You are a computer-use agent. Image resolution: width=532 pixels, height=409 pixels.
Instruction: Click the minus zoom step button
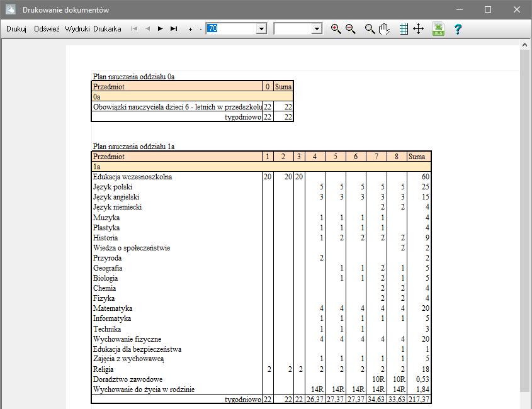(200, 29)
